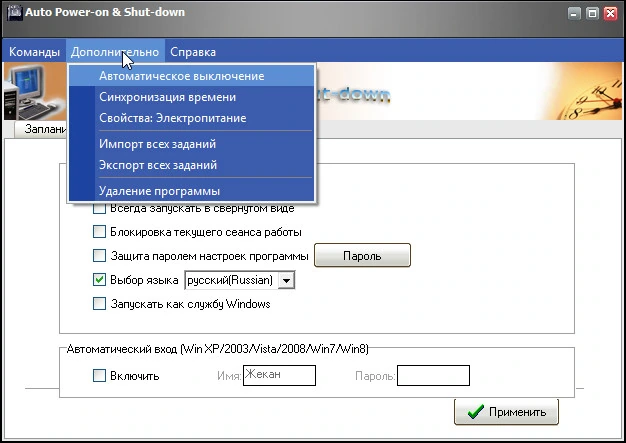The width and height of the screenshot is (626, 443).
Task: Close the Auto Power-on & Shut-down window
Action: 610,14
